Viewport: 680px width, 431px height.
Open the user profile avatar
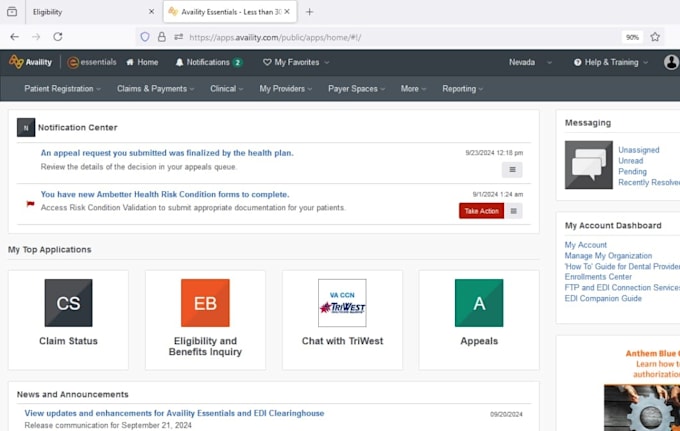[671, 62]
